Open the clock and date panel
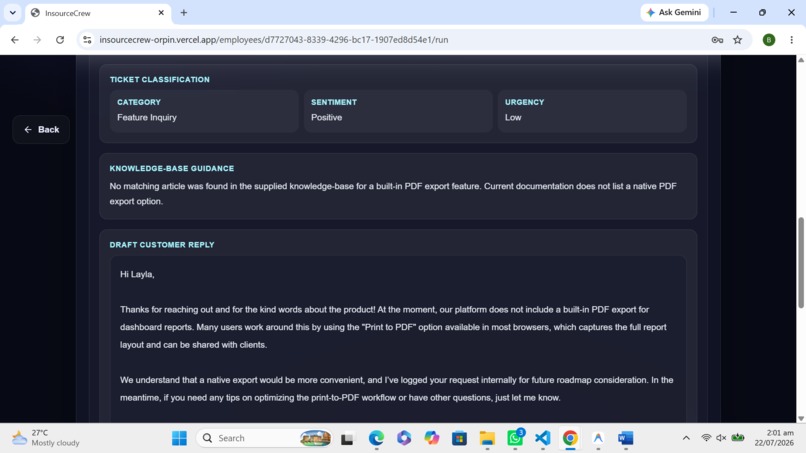The height and width of the screenshot is (453, 806). click(774, 438)
